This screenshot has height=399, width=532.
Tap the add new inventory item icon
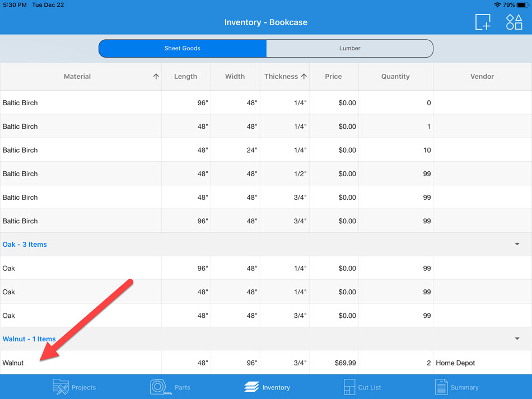pos(483,22)
